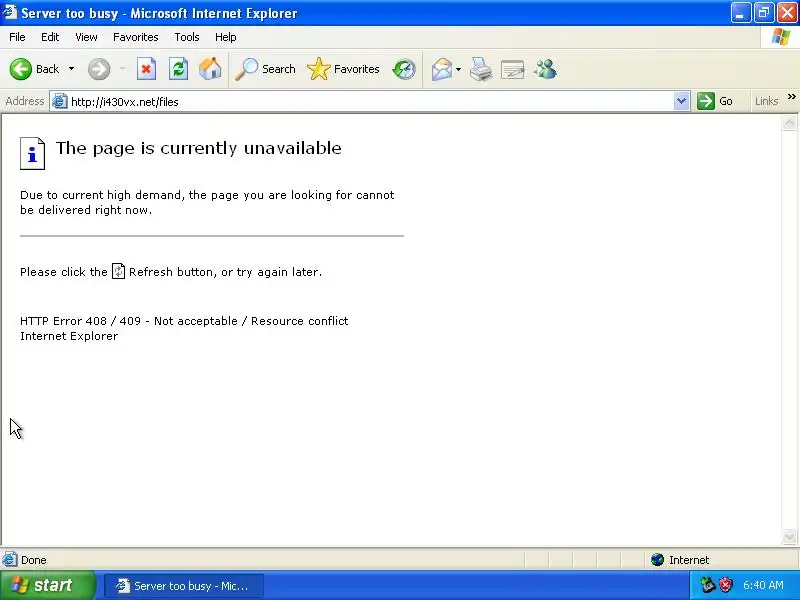Click the vertical scrollbar down arrow
Viewport: 800px width, 600px height.
789,536
